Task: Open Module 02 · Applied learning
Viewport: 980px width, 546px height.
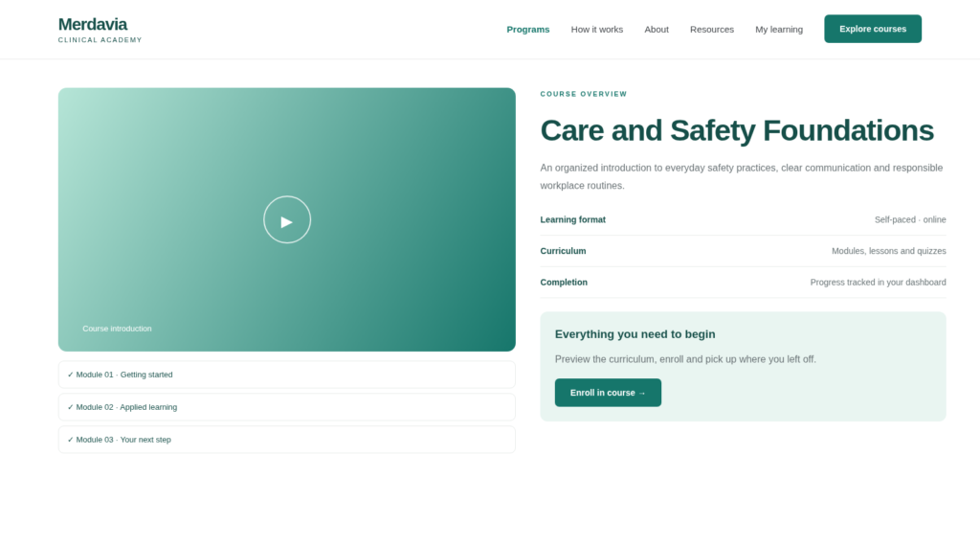Action: pos(287,407)
